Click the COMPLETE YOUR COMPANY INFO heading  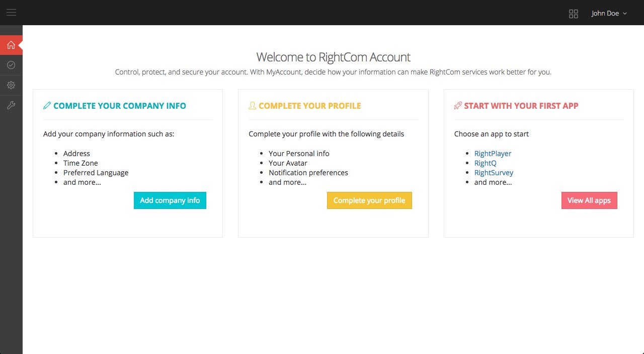[120, 106]
